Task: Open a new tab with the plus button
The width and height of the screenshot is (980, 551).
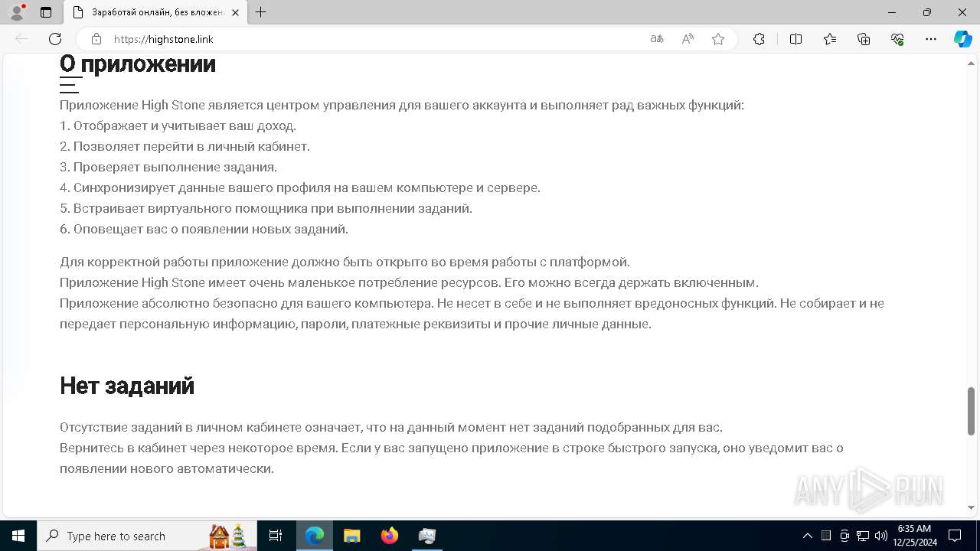Action: coord(261,12)
